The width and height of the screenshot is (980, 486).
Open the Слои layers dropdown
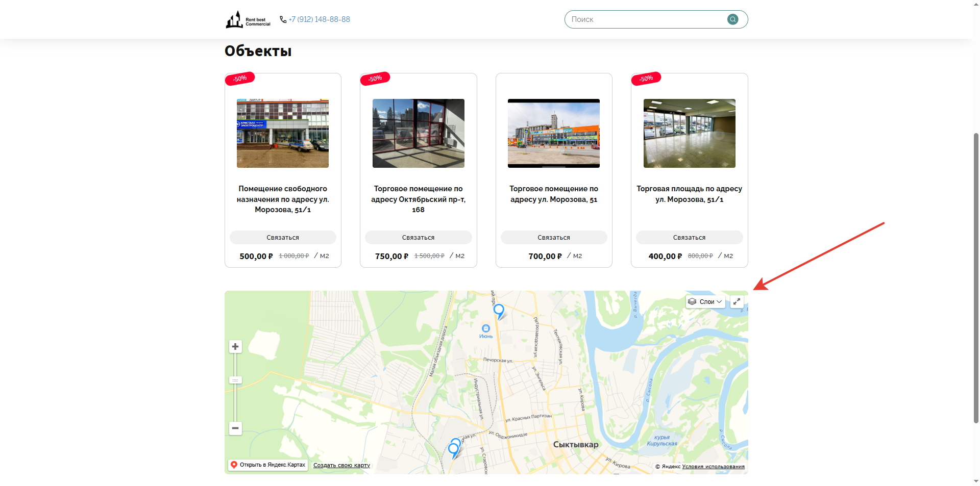pos(705,302)
